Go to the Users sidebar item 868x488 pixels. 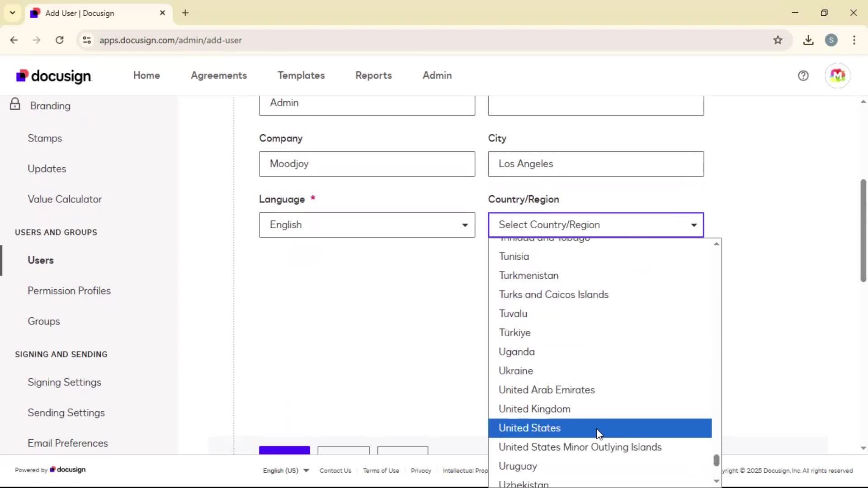[41, 260]
